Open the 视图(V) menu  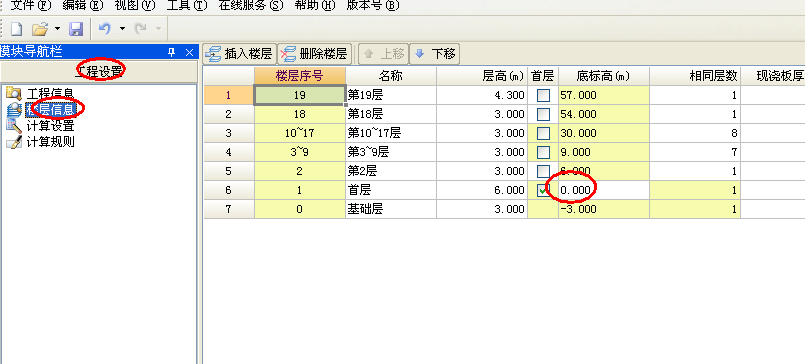135,6
